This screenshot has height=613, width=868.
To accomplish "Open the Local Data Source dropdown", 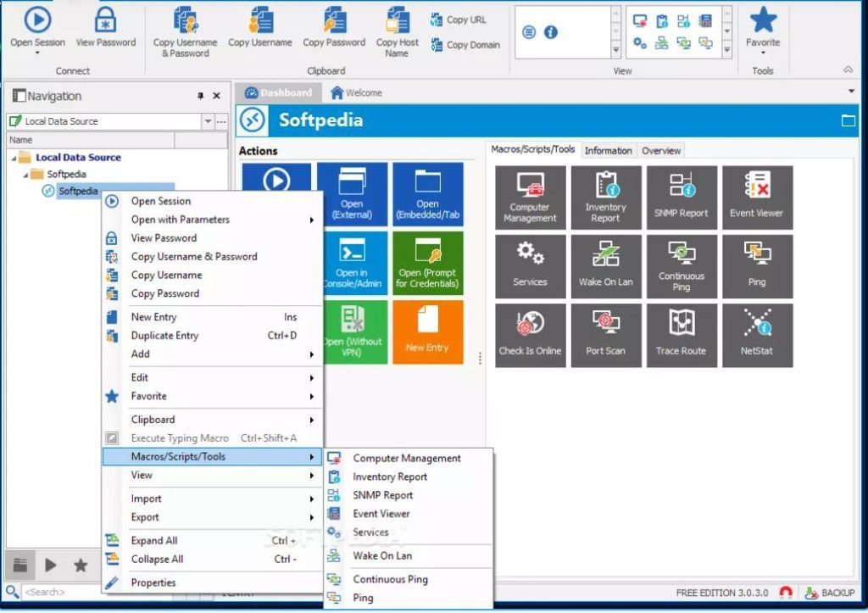I will tap(208, 121).
